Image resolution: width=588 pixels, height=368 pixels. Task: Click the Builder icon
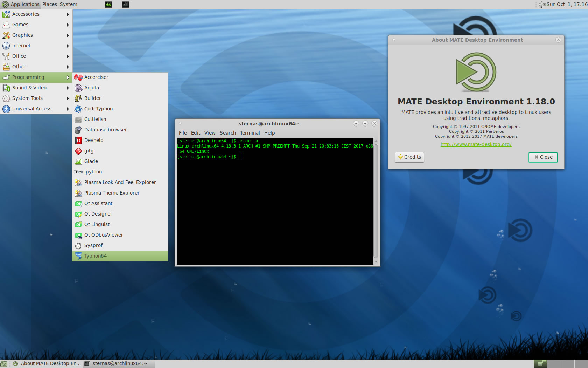click(78, 98)
